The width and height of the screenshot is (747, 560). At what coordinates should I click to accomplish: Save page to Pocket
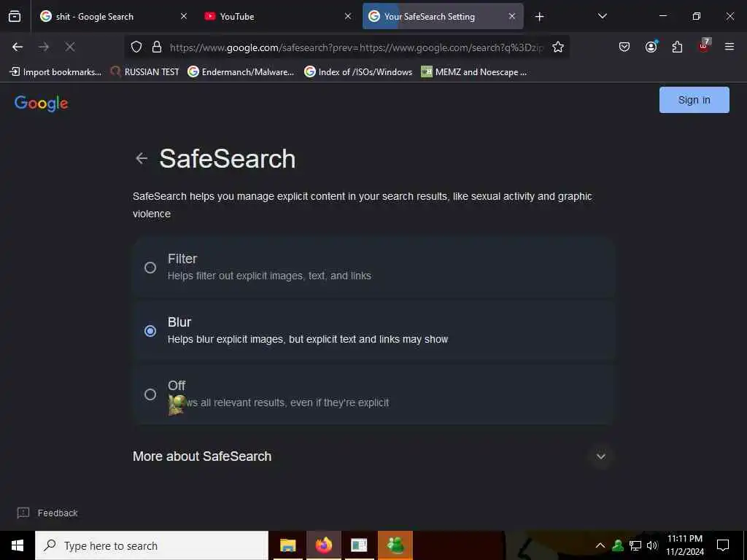[x=624, y=47]
